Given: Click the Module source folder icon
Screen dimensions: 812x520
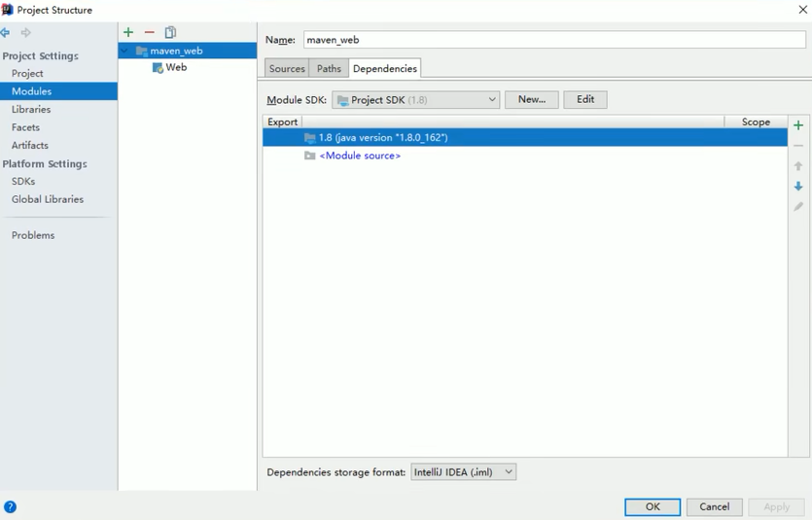Looking at the screenshot, I should point(309,156).
